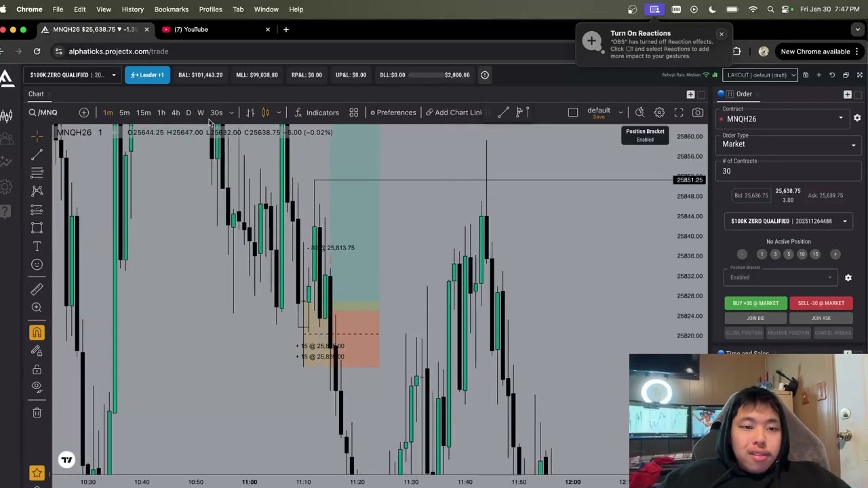Enter fullscreen chart mode
The width and height of the screenshot is (868, 488).
[x=678, y=113]
